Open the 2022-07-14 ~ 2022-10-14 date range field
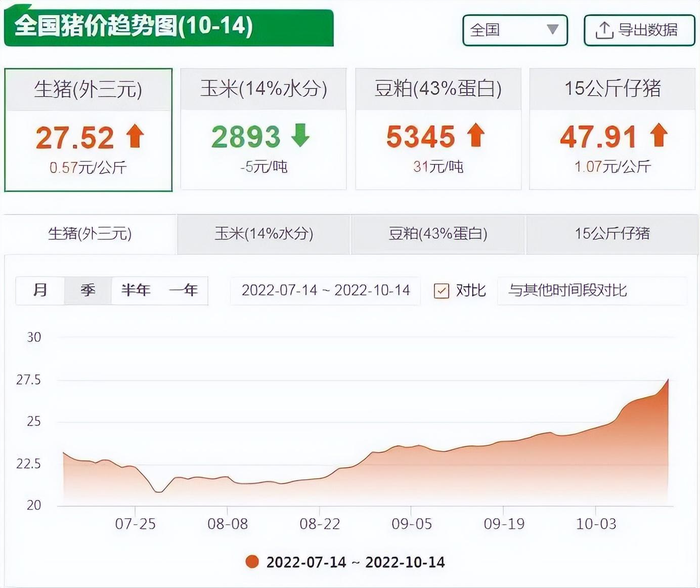The image size is (700, 588). click(325, 290)
